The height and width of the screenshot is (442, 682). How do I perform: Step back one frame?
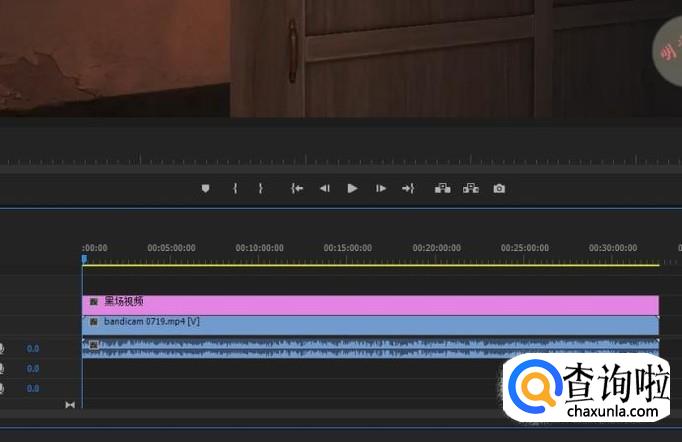[x=325, y=188]
